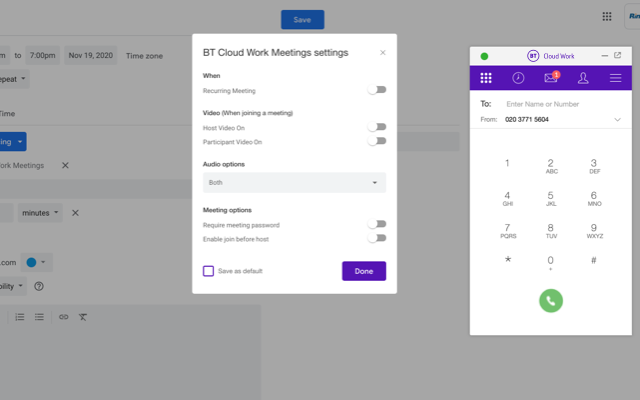640x400 pixels.
Task: Toggle Recurring Meeting switch
Action: point(377,90)
